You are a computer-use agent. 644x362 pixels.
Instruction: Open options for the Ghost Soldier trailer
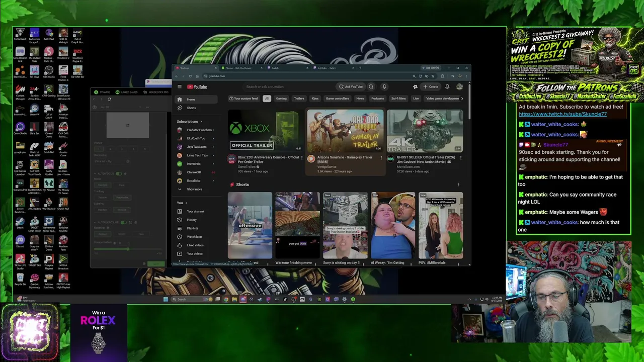click(460, 157)
